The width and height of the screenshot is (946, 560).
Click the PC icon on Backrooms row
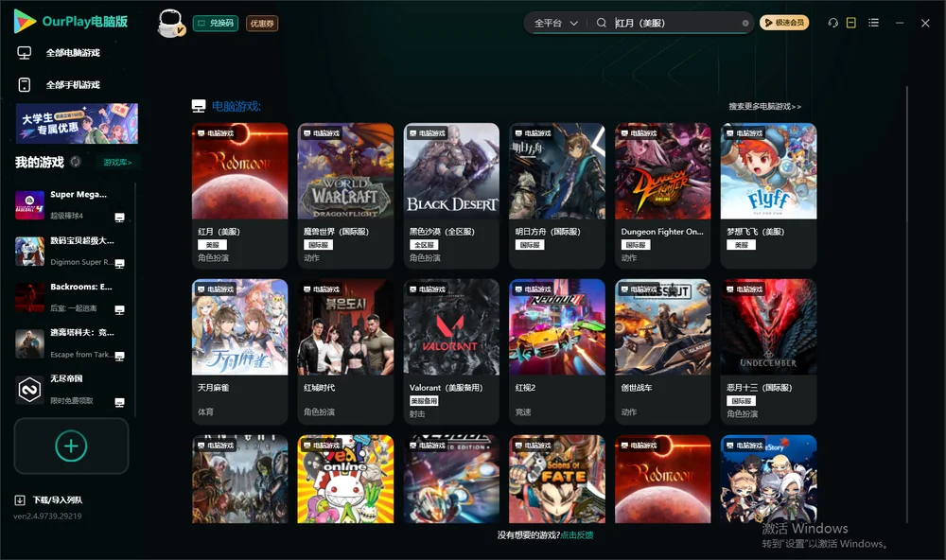coord(119,310)
